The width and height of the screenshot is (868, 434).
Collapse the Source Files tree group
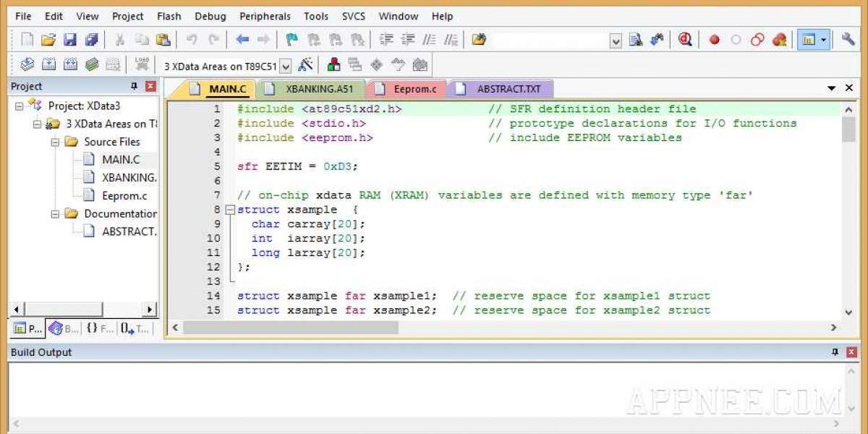click(56, 142)
